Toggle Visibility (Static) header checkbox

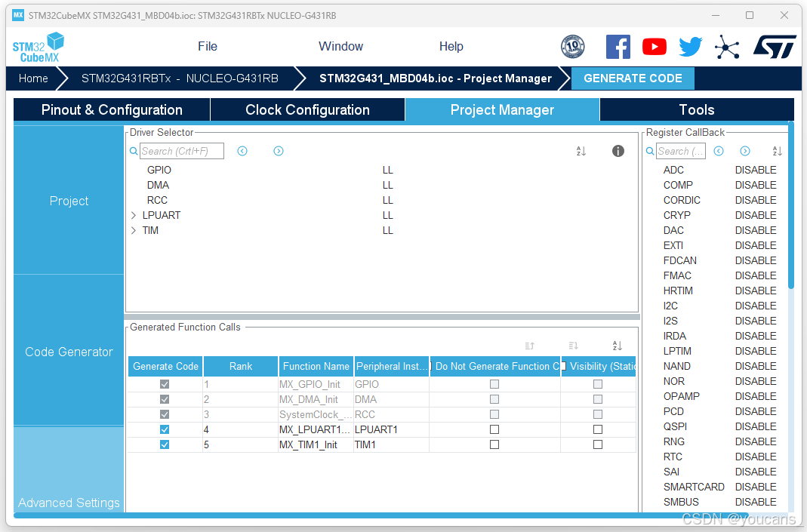click(x=564, y=366)
